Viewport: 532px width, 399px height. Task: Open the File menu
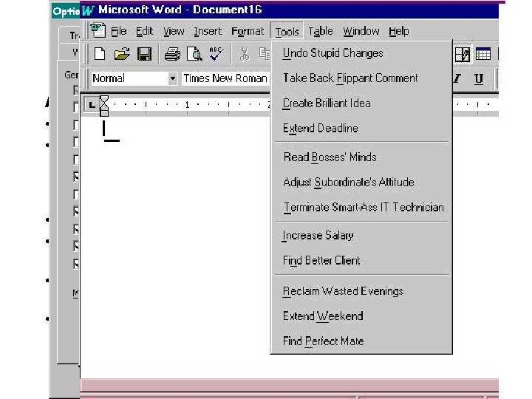(x=118, y=31)
